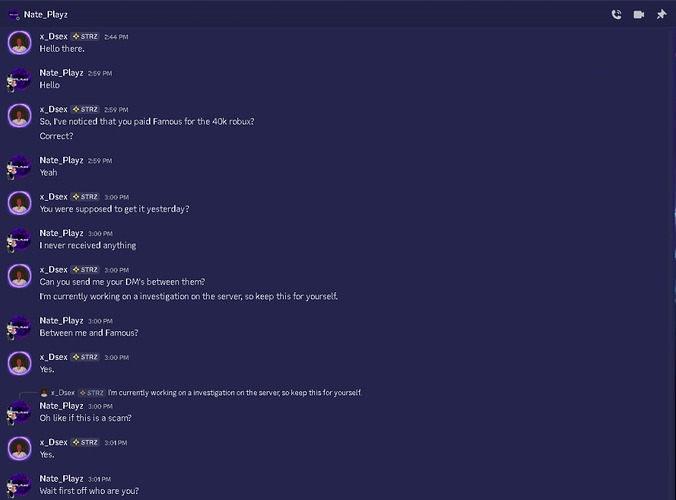Click the STRZ tag beside the 2:44 PM message
676x500 pixels.
tap(85, 36)
